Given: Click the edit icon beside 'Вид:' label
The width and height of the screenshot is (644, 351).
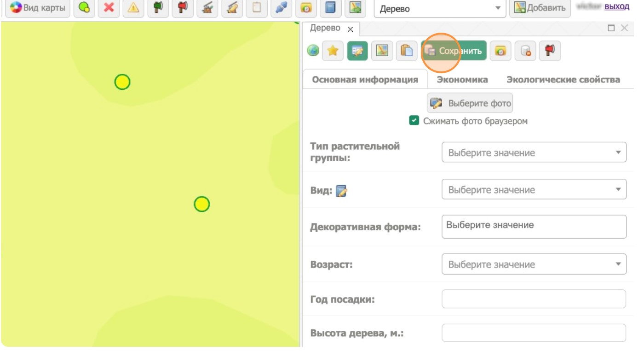Looking at the screenshot, I should (341, 191).
